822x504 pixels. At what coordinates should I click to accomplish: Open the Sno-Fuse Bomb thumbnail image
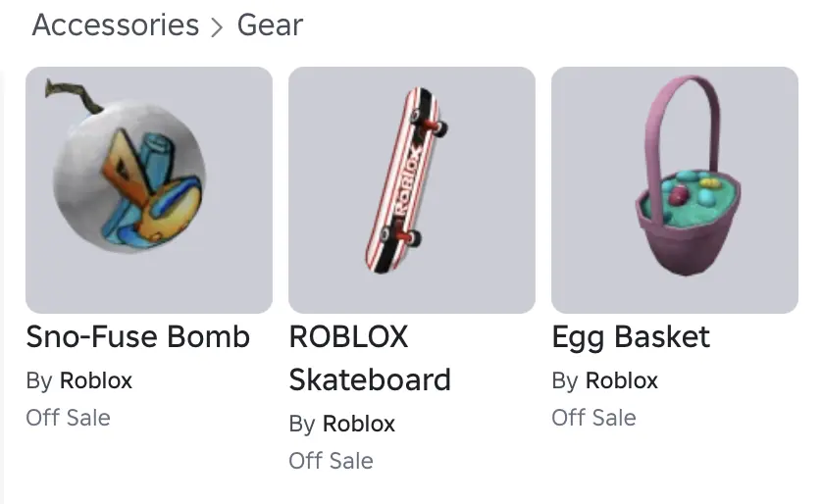149,190
